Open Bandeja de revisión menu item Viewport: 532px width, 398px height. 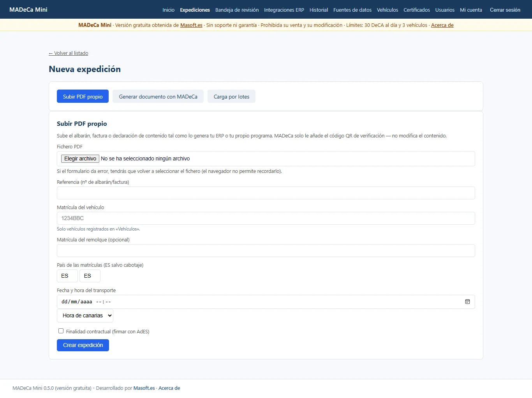point(237,10)
